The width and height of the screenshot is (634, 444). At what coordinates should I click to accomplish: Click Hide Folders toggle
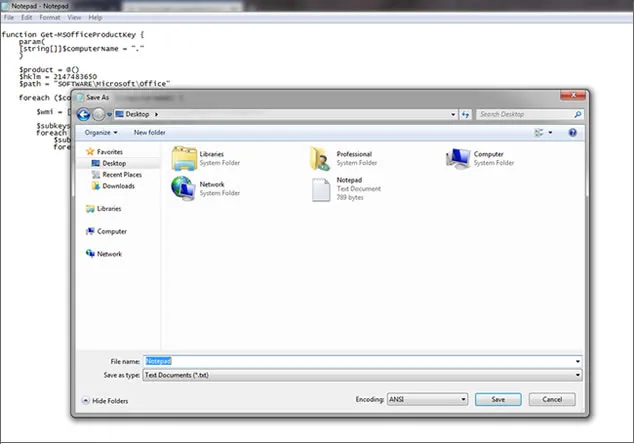tap(105, 401)
